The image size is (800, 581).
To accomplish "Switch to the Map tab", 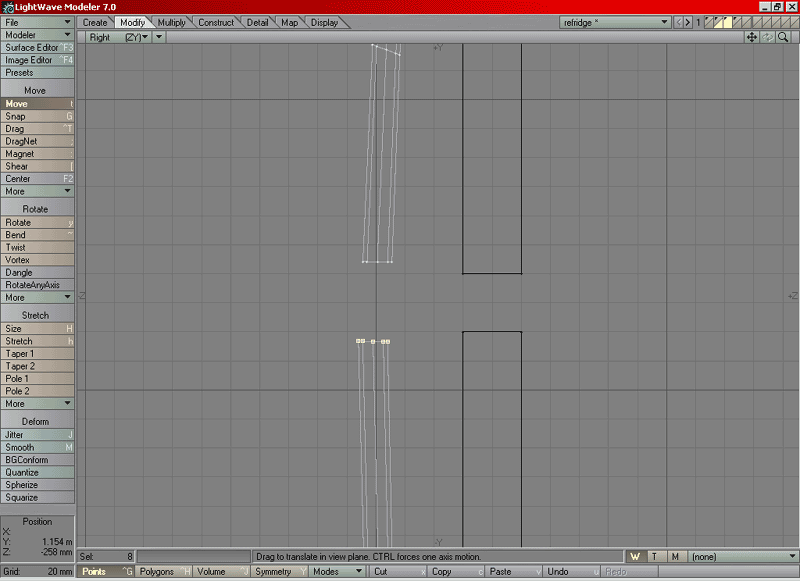I will pyautogui.click(x=289, y=22).
